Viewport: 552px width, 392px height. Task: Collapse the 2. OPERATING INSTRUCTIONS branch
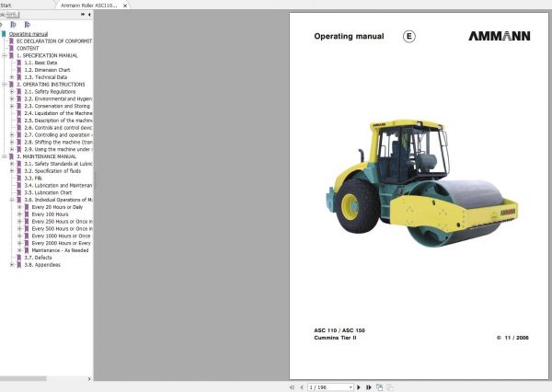click(x=5, y=85)
